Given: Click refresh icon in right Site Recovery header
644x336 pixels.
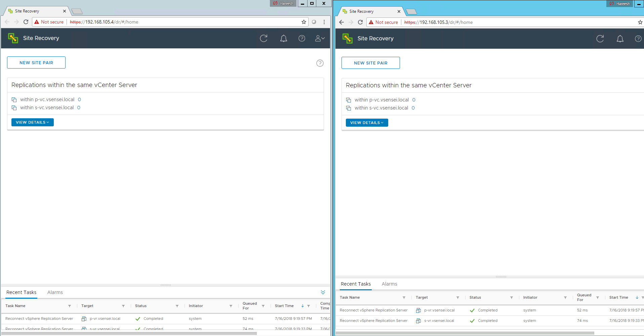Looking at the screenshot, I should click(x=600, y=39).
